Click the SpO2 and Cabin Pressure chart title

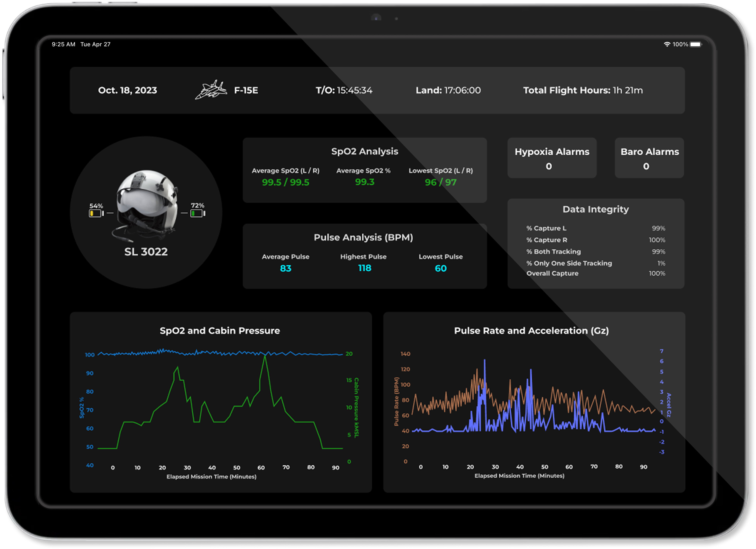(220, 330)
